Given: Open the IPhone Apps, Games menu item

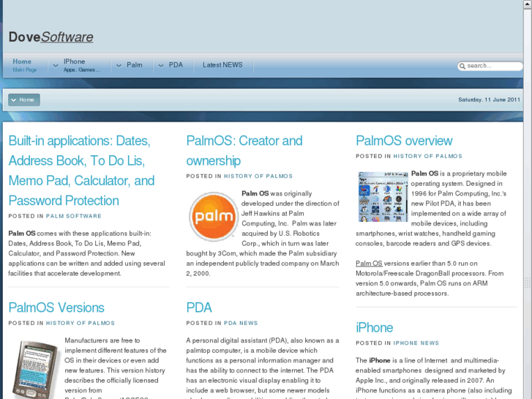Looking at the screenshot, I should (x=82, y=65).
